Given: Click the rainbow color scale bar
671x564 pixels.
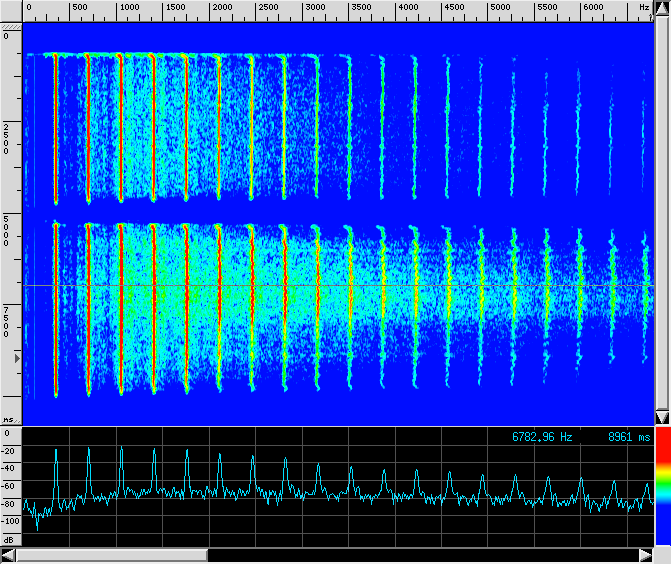Looking at the screenshot, I should click(x=662, y=488).
